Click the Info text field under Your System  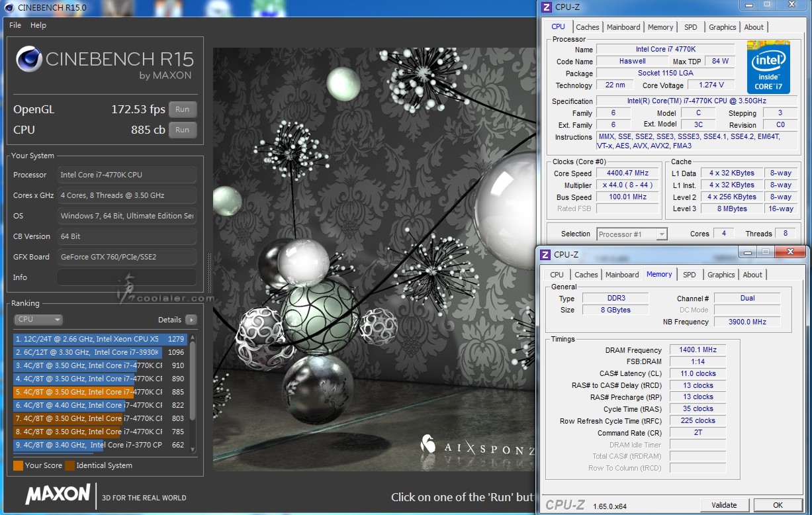point(127,277)
